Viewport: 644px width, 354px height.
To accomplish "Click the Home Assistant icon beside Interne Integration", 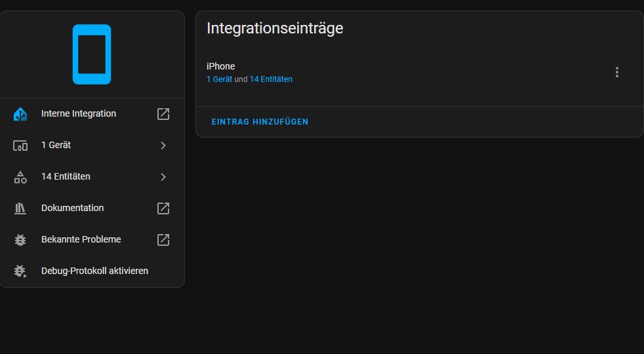I will 20,114.
